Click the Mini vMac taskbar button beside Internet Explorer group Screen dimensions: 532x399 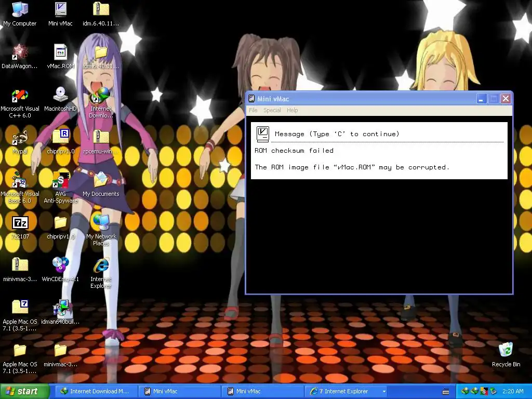[x=262, y=392]
